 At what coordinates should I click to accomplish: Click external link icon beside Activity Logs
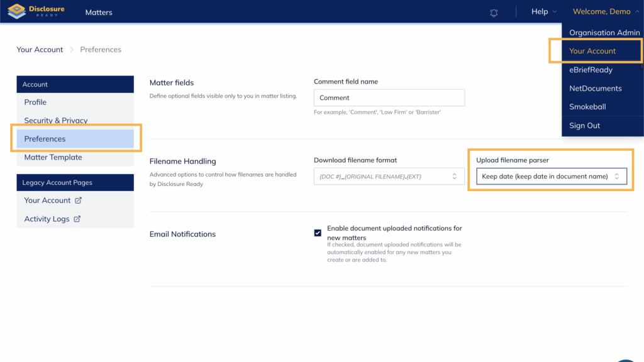point(77,219)
